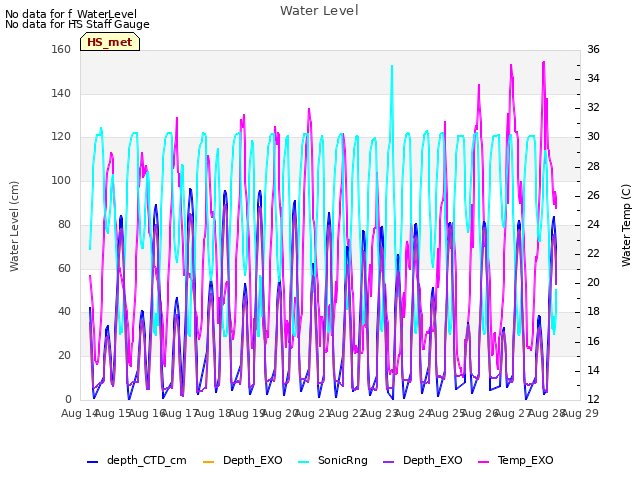Click the Aug 29 x-axis tick label
The height and width of the screenshot is (480, 640).
(x=580, y=413)
